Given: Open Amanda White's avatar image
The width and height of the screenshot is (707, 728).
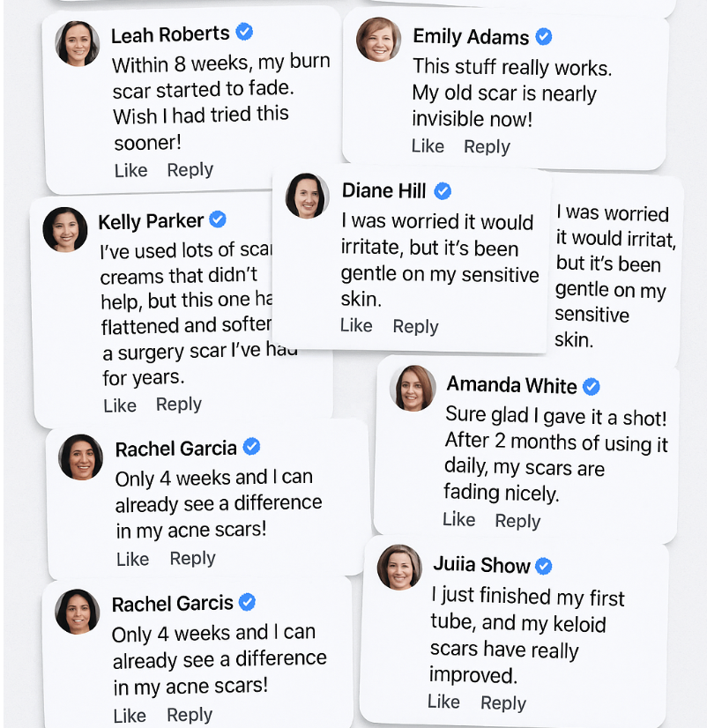Looking at the screenshot, I should (413, 388).
